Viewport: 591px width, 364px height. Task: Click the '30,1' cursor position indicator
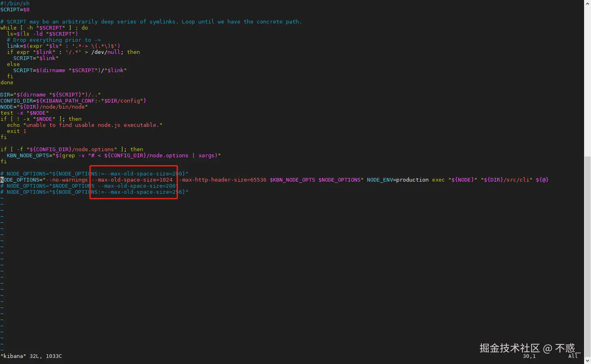pyautogui.click(x=529, y=356)
